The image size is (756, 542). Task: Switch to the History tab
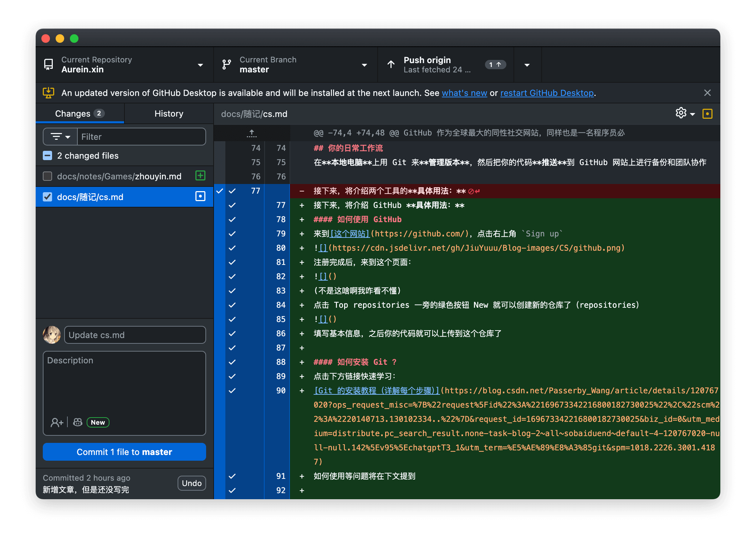169,114
